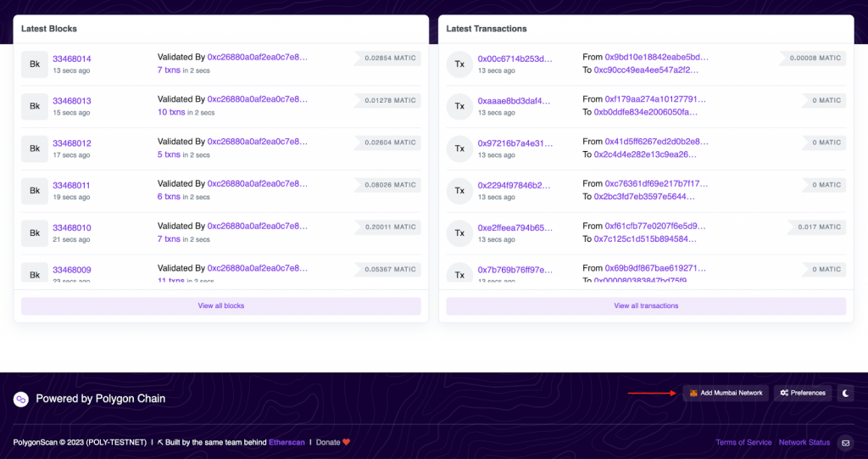Viewport: 868px width, 459px height.
Task: Click the envelope contact icon in footer
Action: pyautogui.click(x=845, y=443)
